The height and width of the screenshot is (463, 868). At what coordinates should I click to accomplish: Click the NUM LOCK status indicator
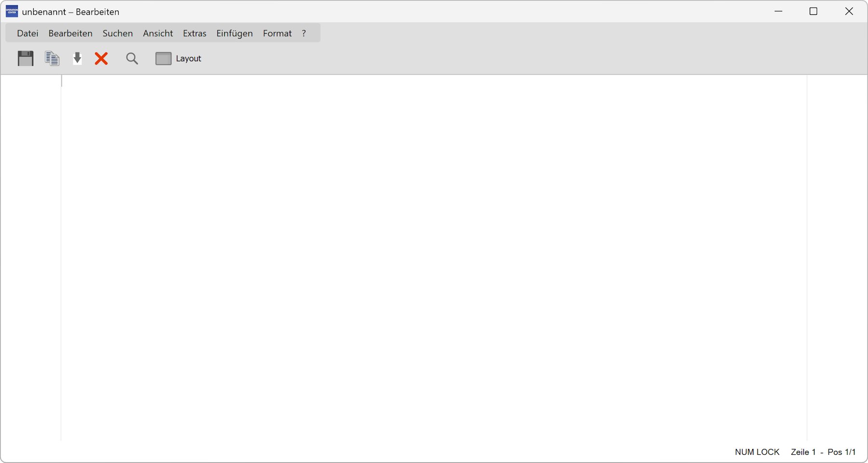(757, 452)
